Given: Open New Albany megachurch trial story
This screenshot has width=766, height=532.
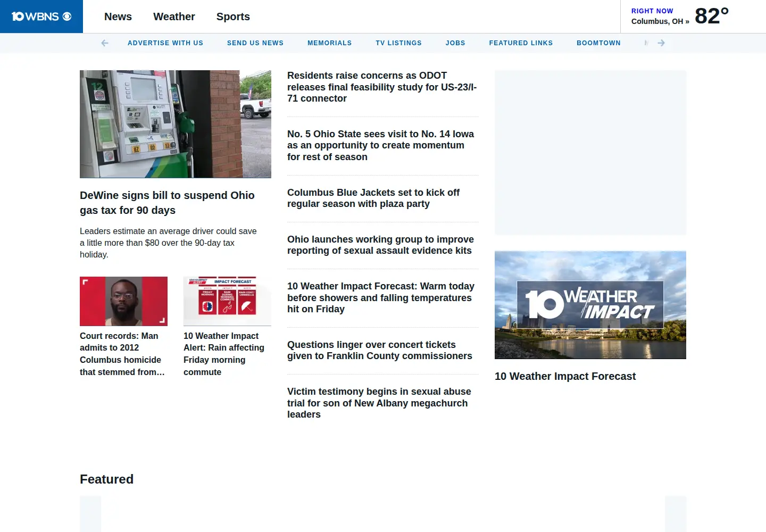Looking at the screenshot, I should [379, 403].
